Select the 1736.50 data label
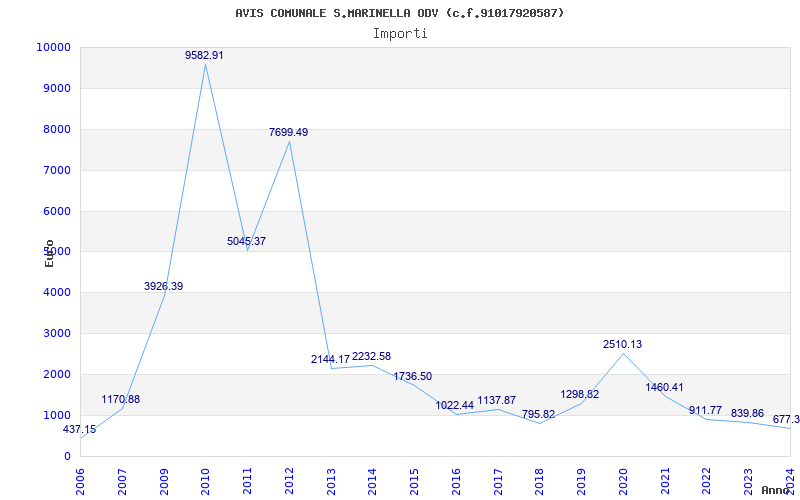Screen dimensions: 800x500 pyautogui.click(x=413, y=377)
